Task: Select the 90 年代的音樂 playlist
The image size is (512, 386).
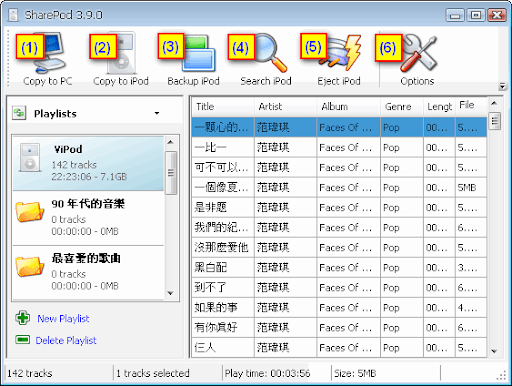Action: [x=88, y=218]
